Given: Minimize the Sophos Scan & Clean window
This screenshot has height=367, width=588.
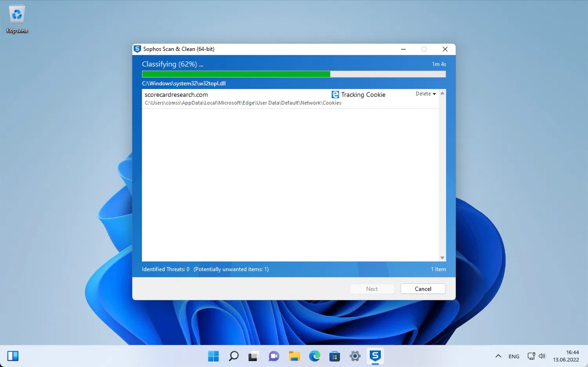Looking at the screenshot, I should pos(403,49).
